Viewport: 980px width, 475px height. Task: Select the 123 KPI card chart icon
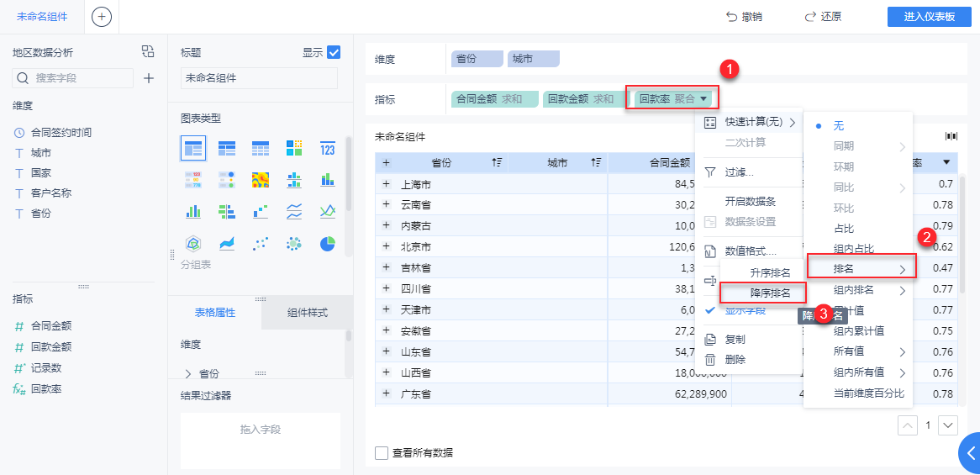(x=328, y=148)
